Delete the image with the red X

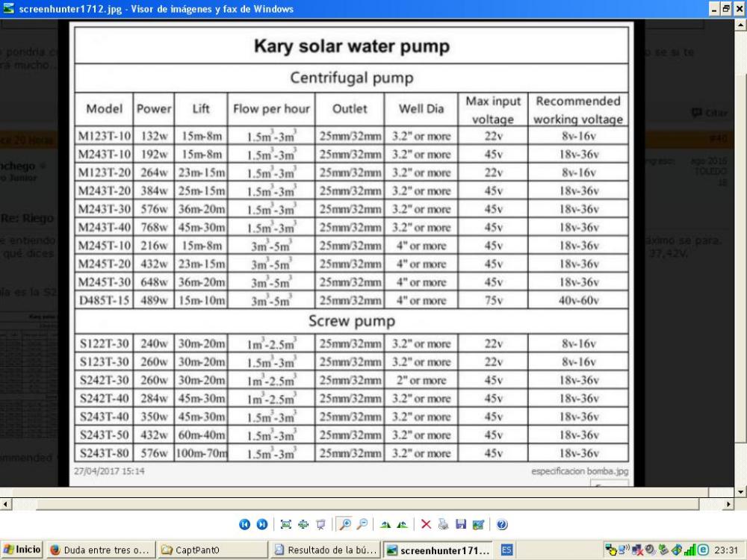pyautogui.click(x=426, y=524)
